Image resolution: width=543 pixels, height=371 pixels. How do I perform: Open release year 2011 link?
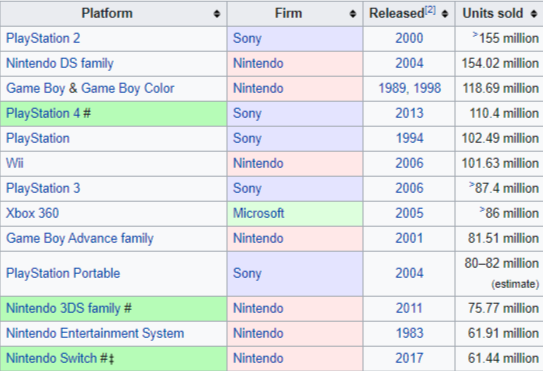click(x=409, y=308)
